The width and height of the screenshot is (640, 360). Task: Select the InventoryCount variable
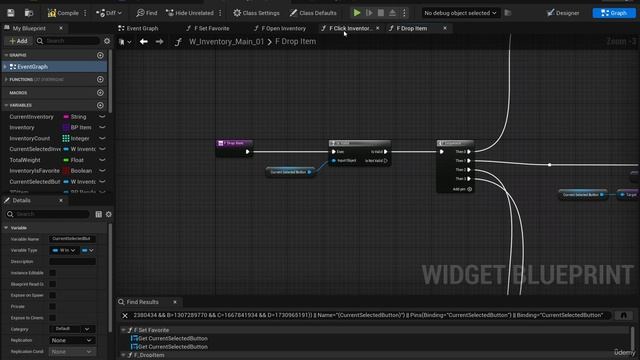pyautogui.click(x=30, y=138)
